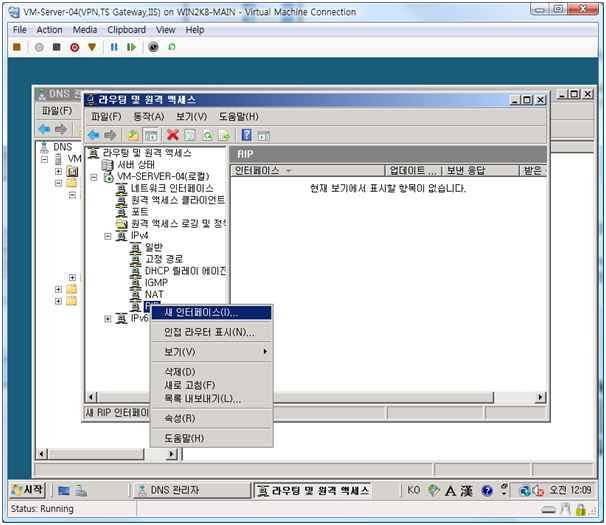Click the refresh icon in routing toolbar

coord(208,135)
